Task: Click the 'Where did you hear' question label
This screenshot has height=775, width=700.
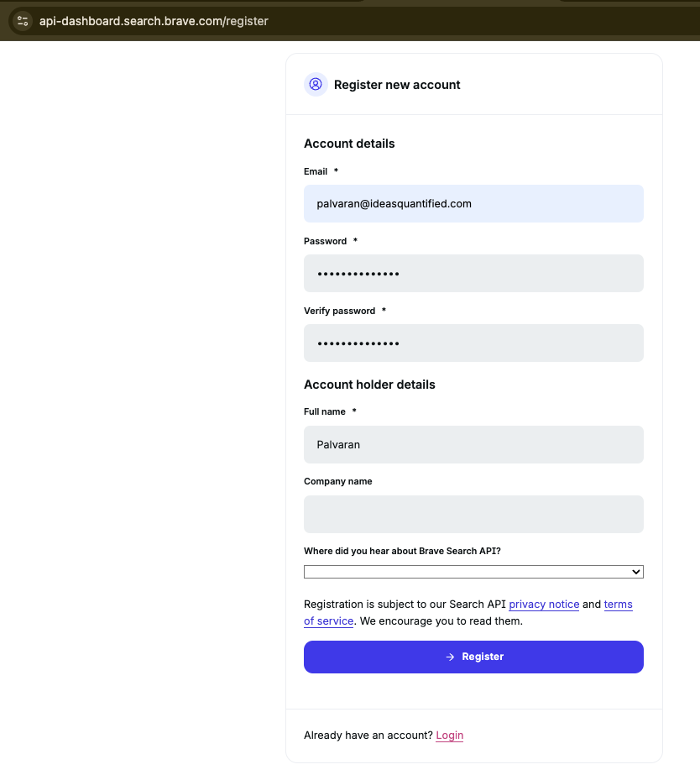Action: coord(402,551)
